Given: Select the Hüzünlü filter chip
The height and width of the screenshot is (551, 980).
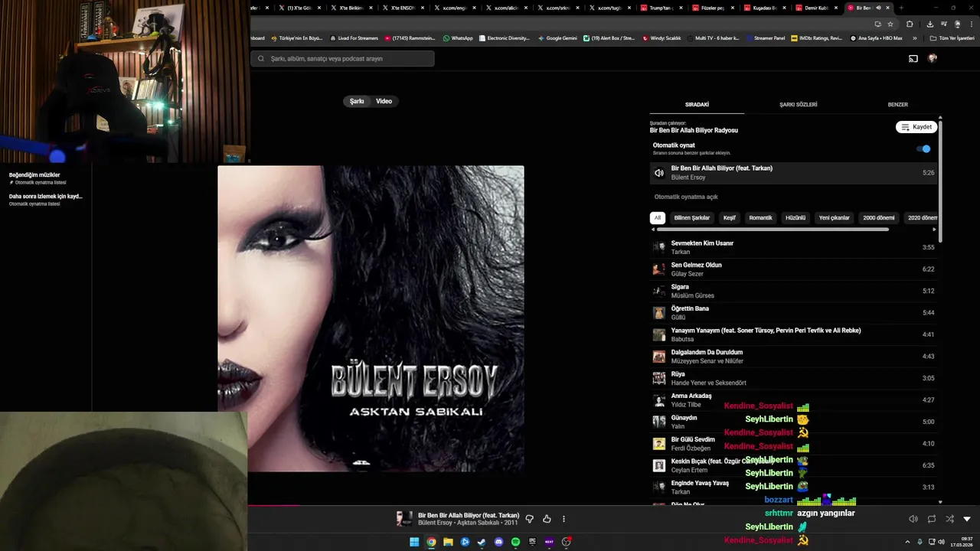Looking at the screenshot, I should (x=795, y=218).
